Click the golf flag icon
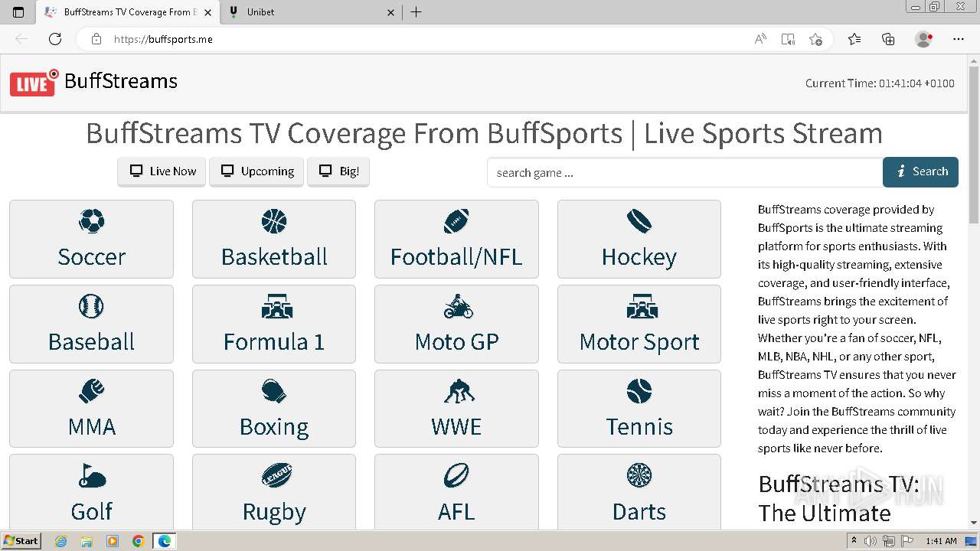Viewport: 980px width, 551px height. click(x=91, y=476)
